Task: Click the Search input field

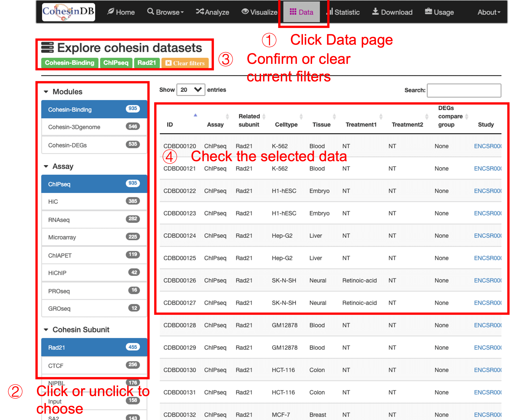Action: [464, 91]
